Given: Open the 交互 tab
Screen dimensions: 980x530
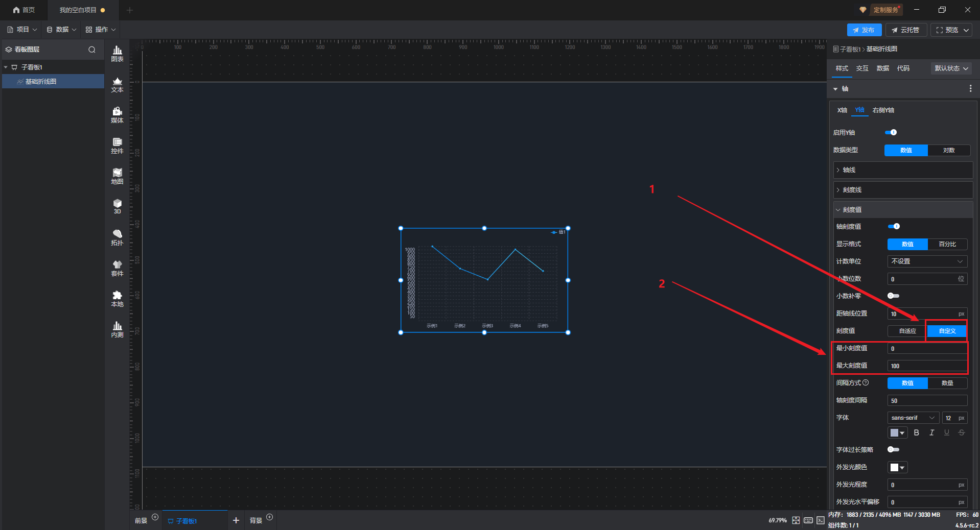Looking at the screenshot, I should (x=862, y=68).
